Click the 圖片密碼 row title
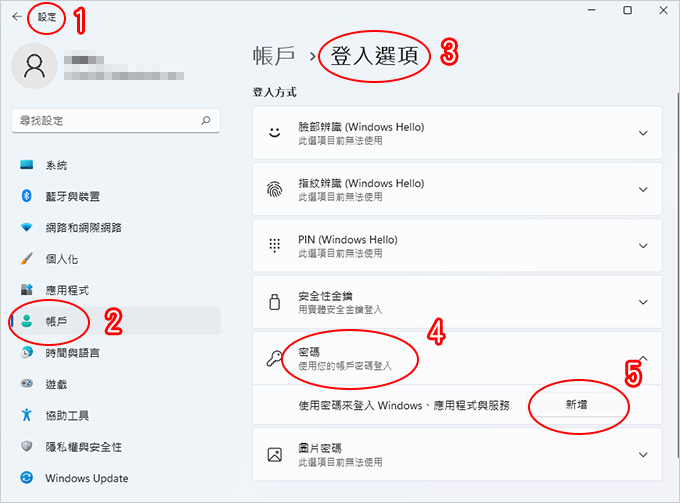680x503 pixels. point(320,448)
